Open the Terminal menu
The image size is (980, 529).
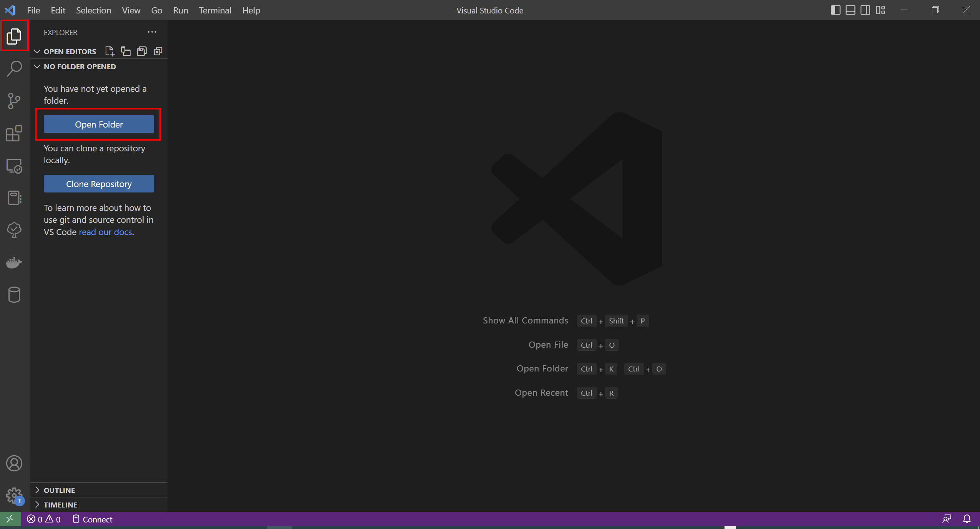click(215, 10)
